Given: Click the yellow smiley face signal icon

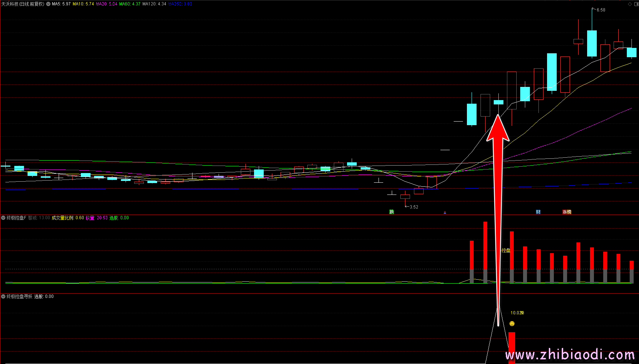Looking at the screenshot, I should point(512,324).
